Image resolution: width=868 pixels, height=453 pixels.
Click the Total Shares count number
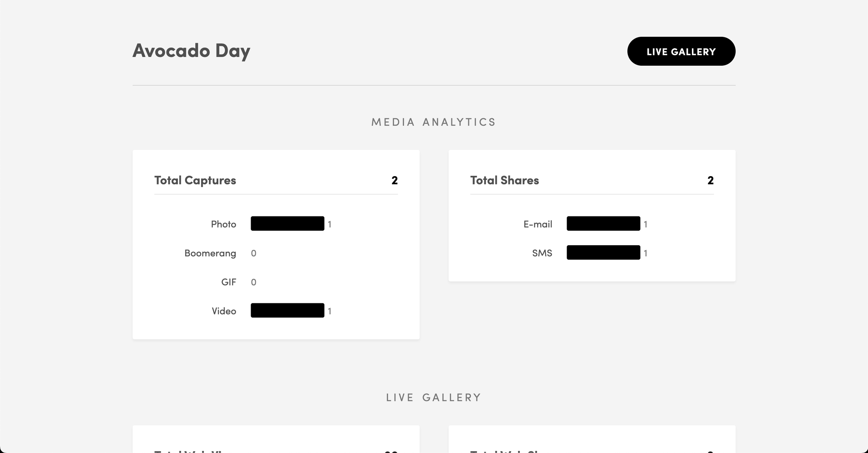click(710, 180)
